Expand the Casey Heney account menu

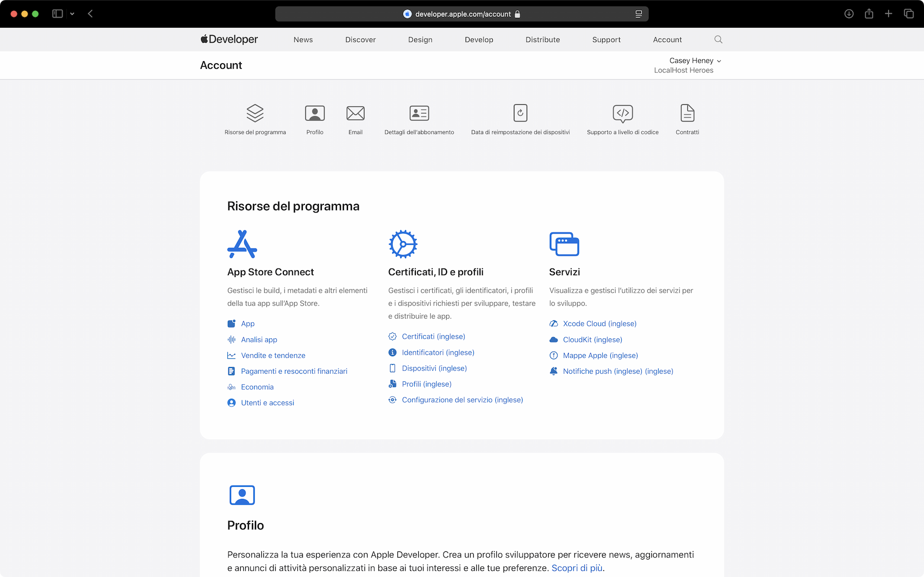(695, 61)
